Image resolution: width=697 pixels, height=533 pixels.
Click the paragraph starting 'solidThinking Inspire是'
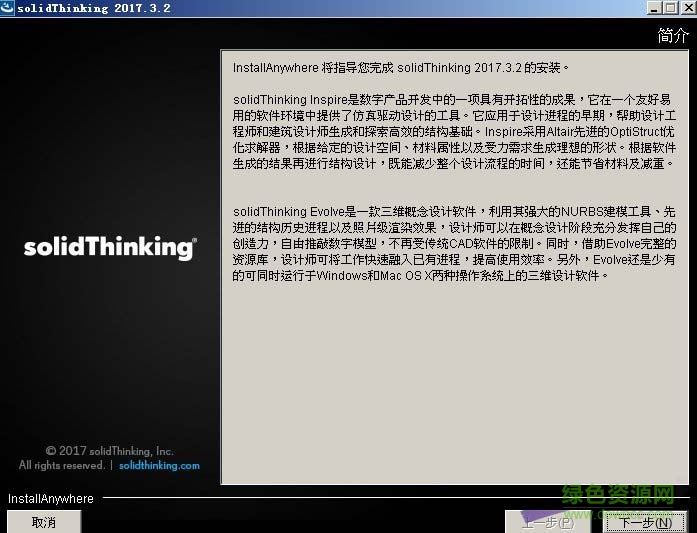click(454, 132)
